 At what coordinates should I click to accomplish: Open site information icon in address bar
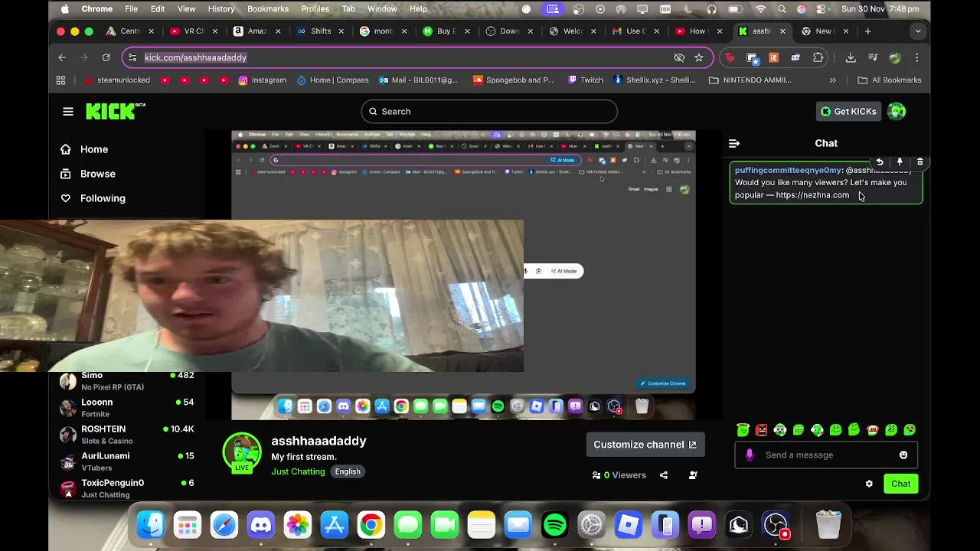coord(132,57)
